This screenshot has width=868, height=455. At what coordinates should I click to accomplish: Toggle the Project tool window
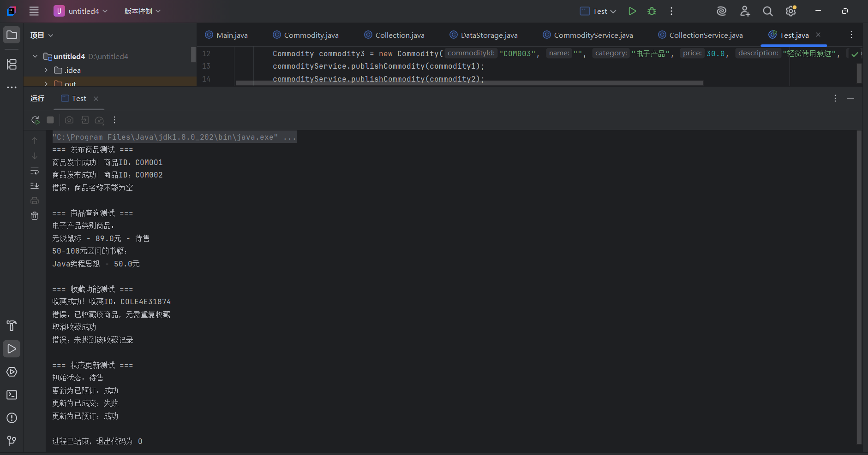click(x=12, y=35)
